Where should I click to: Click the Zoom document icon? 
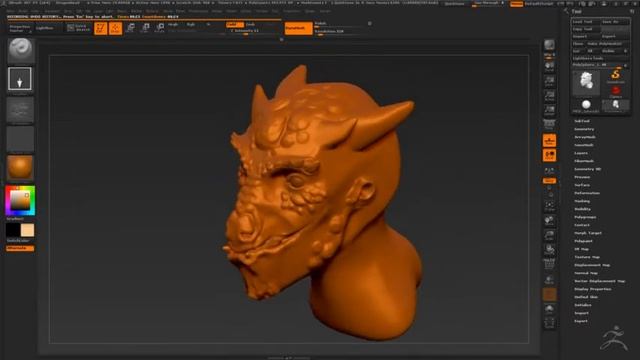(x=549, y=81)
